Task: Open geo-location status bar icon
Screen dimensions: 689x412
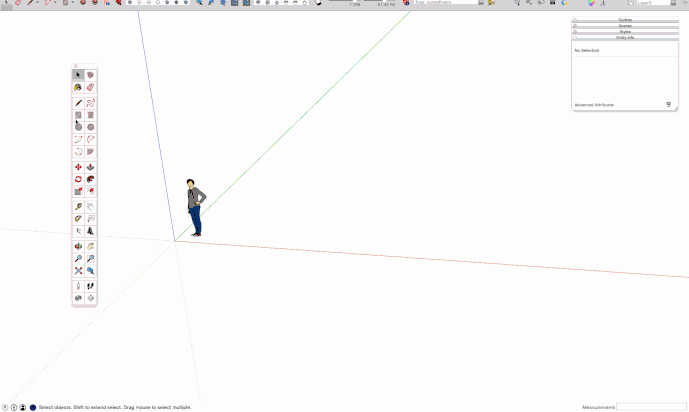Action: pyautogui.click(x=5, y=408)
